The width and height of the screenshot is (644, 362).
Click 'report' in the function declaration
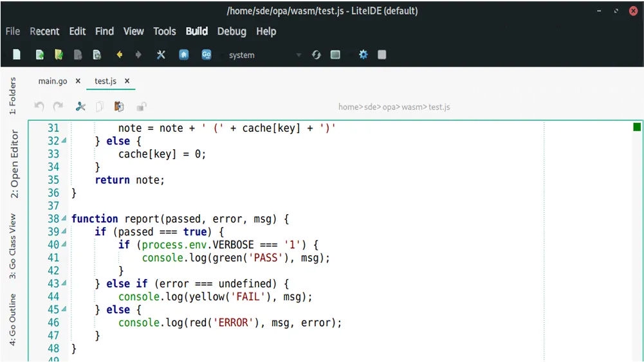click(142, 219)
